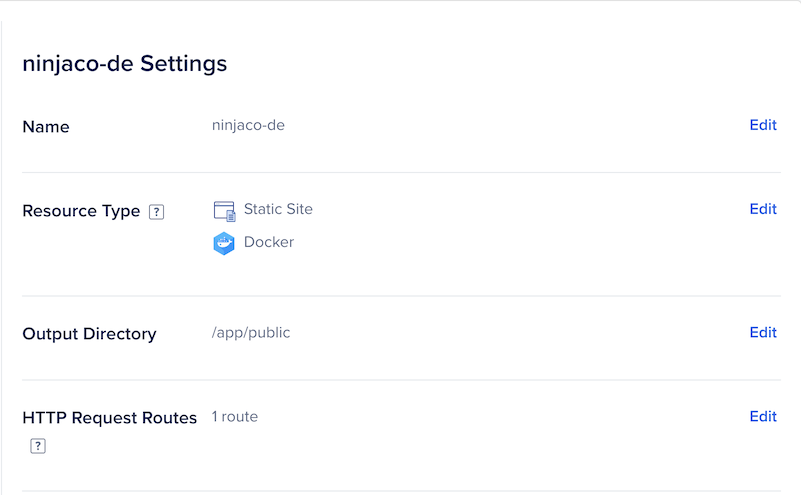The height and width of the screenshot is (495, 801).
Task: Select the Docker text label
Action: coord(269,242)
